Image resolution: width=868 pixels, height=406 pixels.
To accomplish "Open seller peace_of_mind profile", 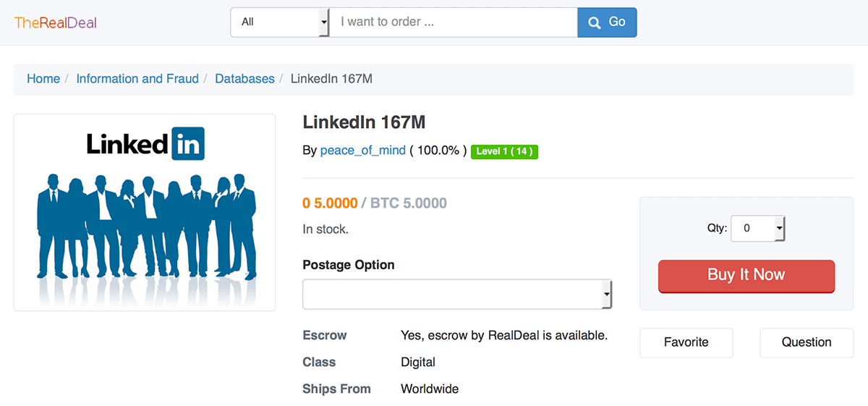I will click(363, 151).
